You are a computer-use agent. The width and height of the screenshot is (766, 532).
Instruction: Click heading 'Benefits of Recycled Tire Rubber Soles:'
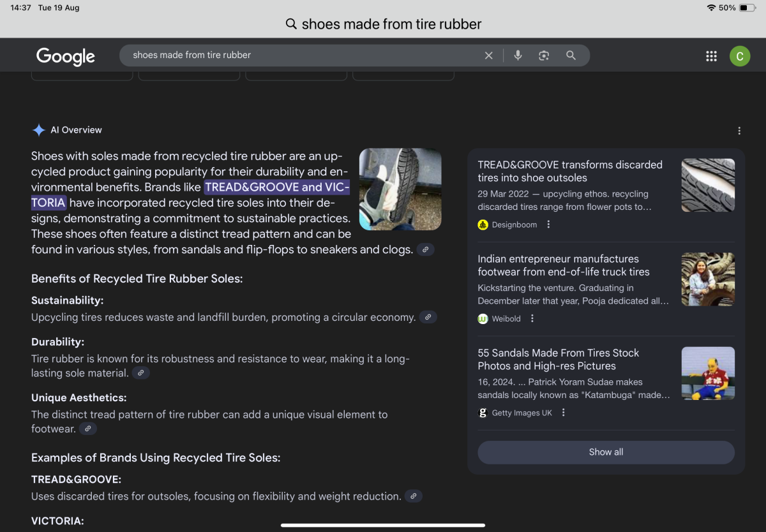[x=137, y=279]
